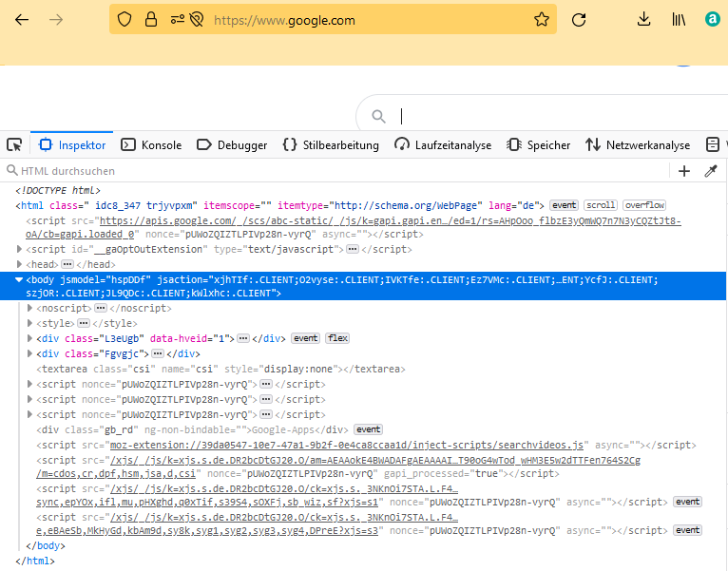This screenshot has width=728, height=571.
Task: Click the forward navigation arrow
Action: (56, 20)
